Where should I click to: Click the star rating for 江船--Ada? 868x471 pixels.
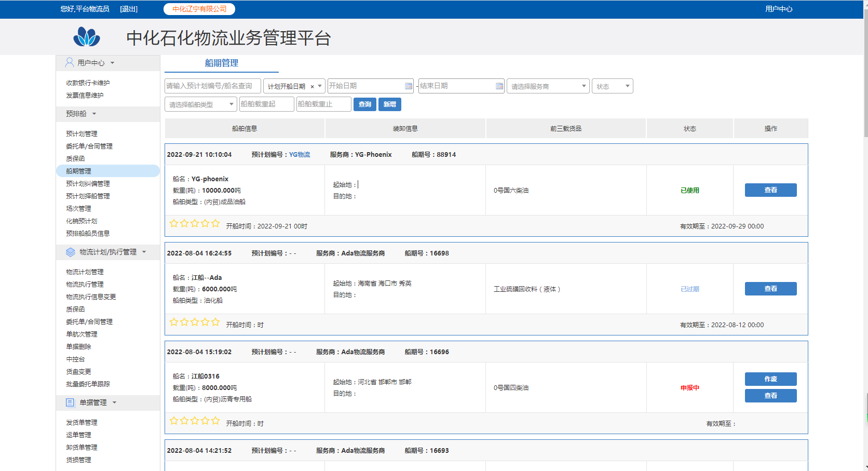pos(195,322)
